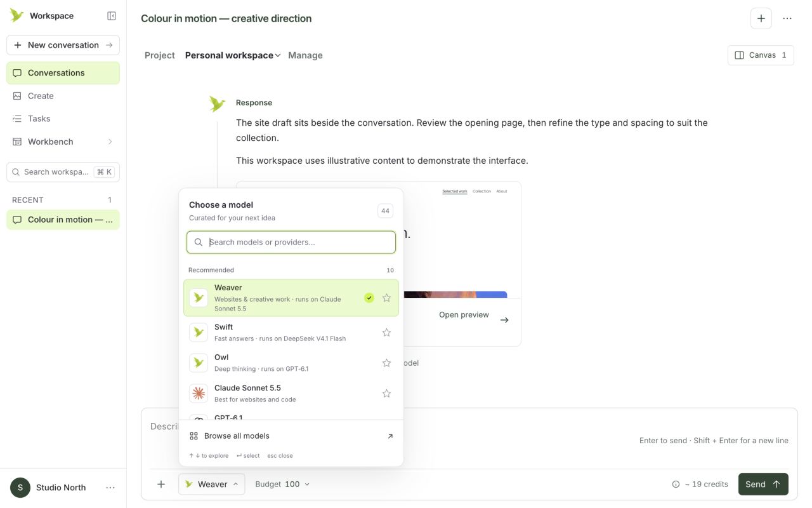Star the Swift model
The width and height of the screenshot is (812, 508).
point(386,332)
